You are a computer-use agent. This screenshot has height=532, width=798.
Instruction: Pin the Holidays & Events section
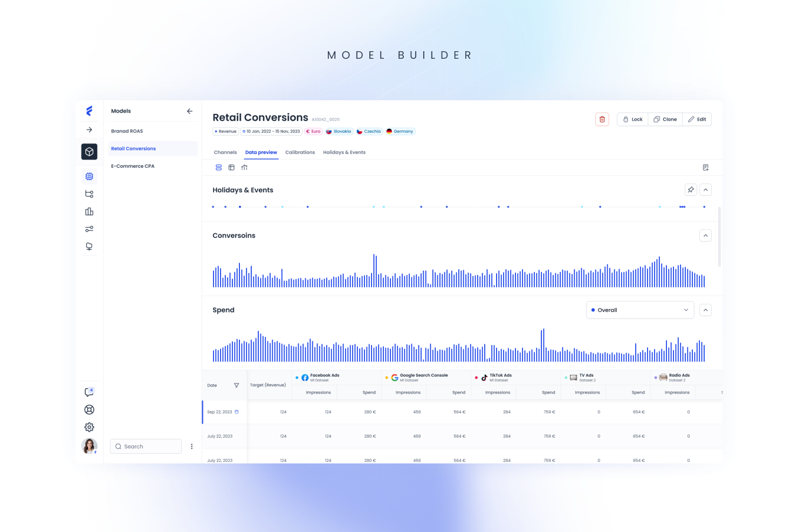[x=691, y=190]
